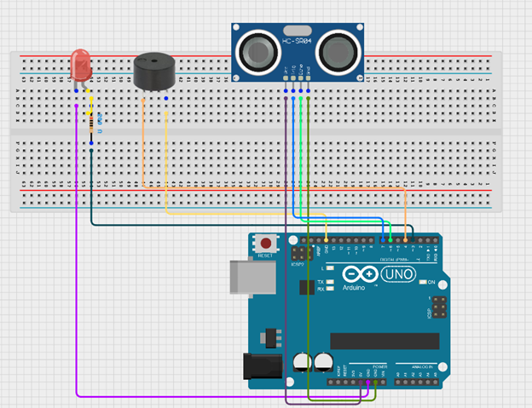This screenshot has height=408, width=532.
Task: Click the RX indicator LED on the Arduino
Action: pyautogui.click(x=329, y=289)
